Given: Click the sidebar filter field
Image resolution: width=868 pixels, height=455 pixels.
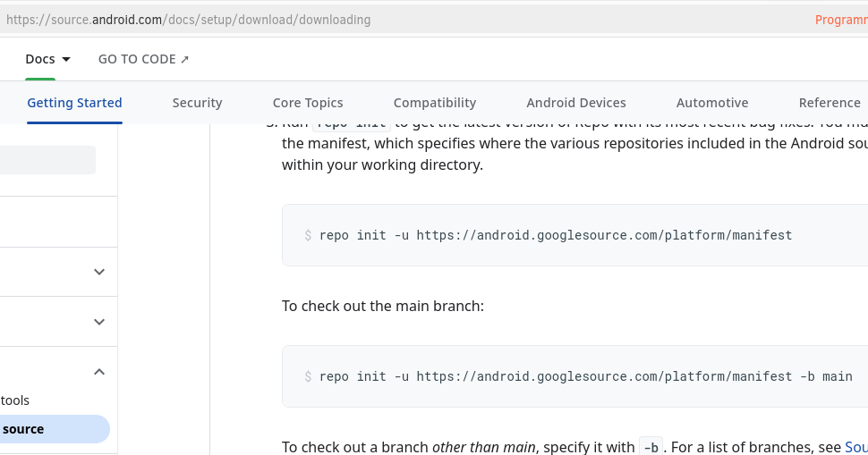Looking at the screenshot, I should 47,160.
